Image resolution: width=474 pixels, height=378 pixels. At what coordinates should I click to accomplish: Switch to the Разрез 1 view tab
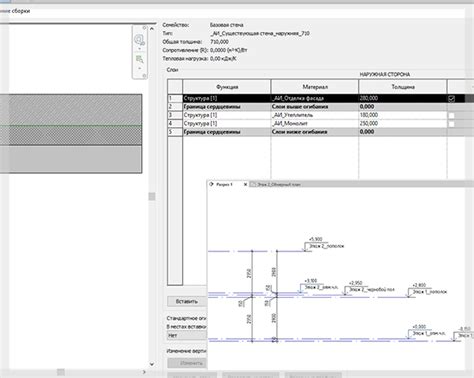coord(224,184)
